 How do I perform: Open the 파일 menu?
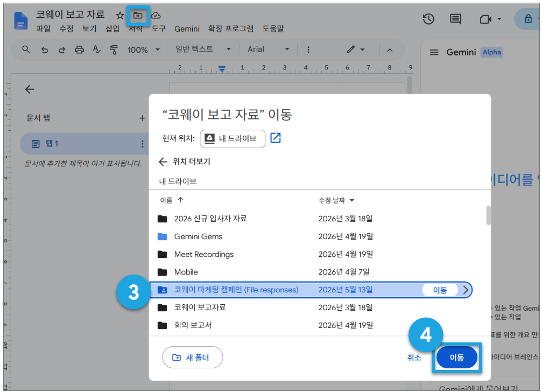tap(44, 29)
